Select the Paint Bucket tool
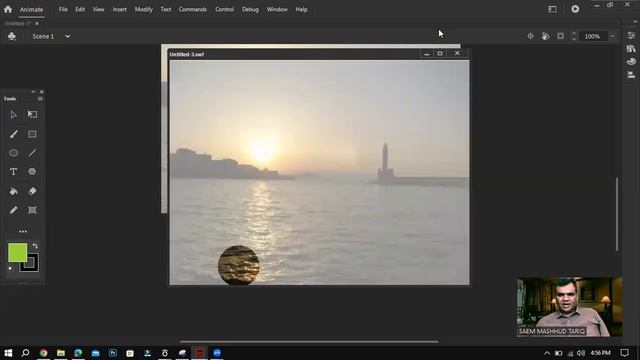The height and width of the screenshot is (360, 640). (13, 191)
